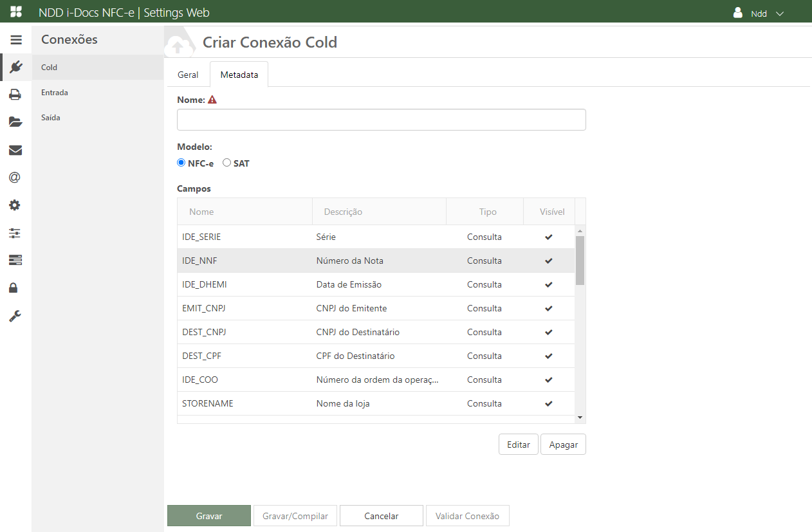Image resolution: width=812 pixels, height=532 pixels.
Task: Open the plug connections icon in sidebar
Action: pos(15,67)
